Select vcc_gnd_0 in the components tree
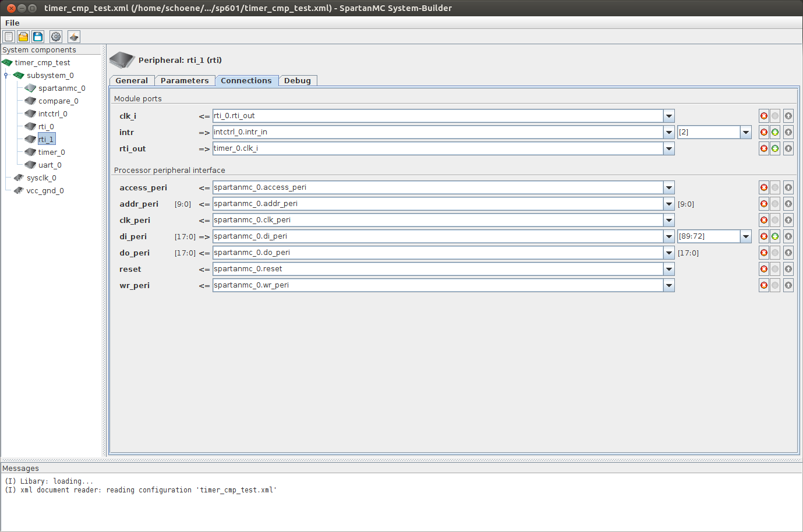803x532 pixels. click(45, 190)
